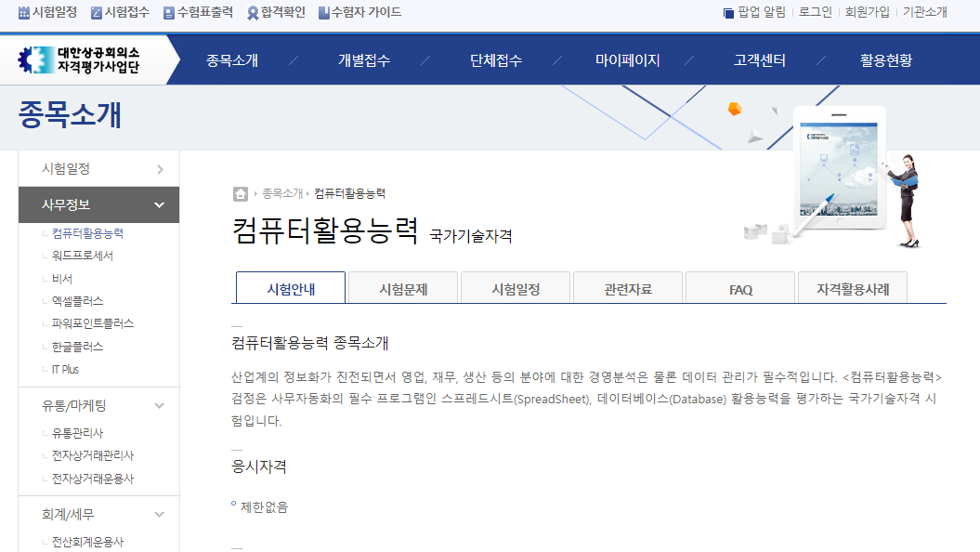This screenshot has height=552, width=980.
Task: Select IT Plus in sidebar
Action: 65,370
